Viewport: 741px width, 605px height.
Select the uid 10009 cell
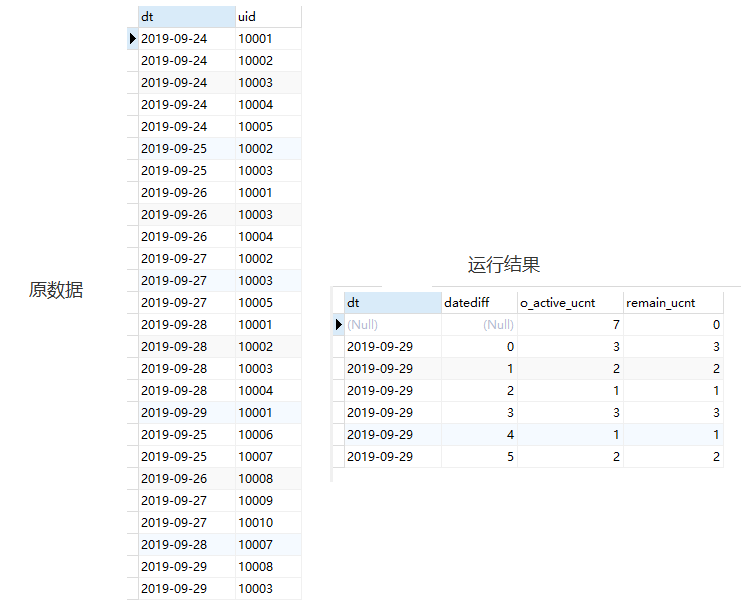(x=268, y=501)
